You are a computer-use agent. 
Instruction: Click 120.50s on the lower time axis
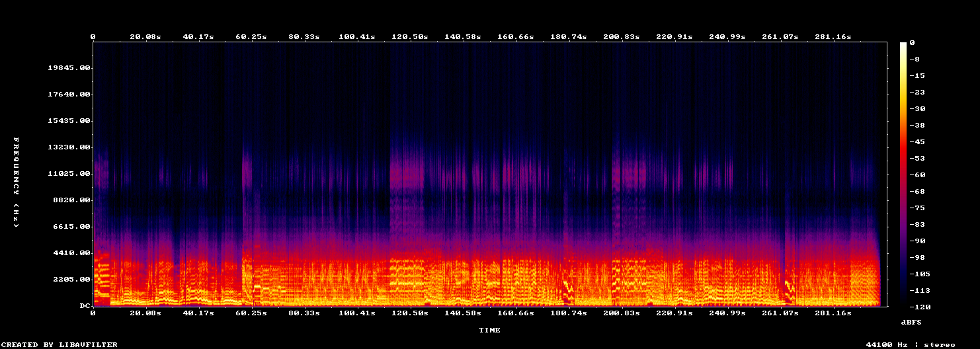(x=410, y=313)
